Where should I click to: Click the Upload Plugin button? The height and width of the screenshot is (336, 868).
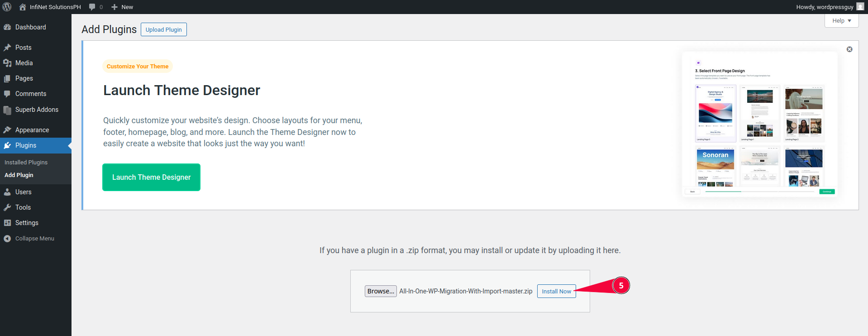(163, 29)
